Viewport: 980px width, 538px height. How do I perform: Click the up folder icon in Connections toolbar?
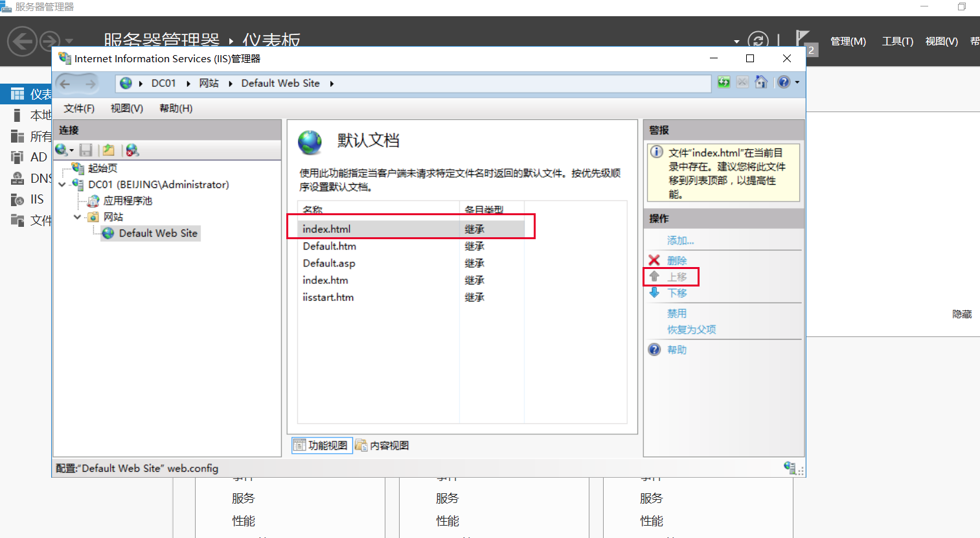point(109,150)
